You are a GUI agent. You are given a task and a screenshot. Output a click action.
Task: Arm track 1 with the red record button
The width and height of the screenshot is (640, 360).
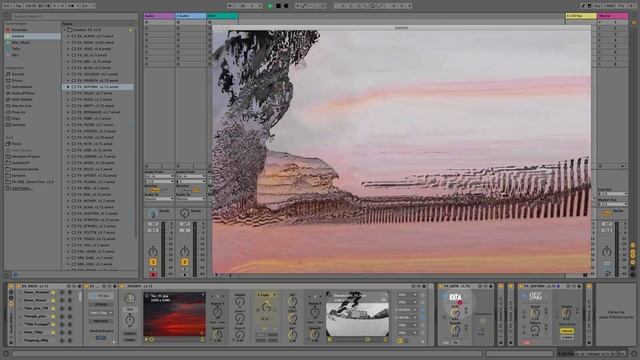(153, 275)
